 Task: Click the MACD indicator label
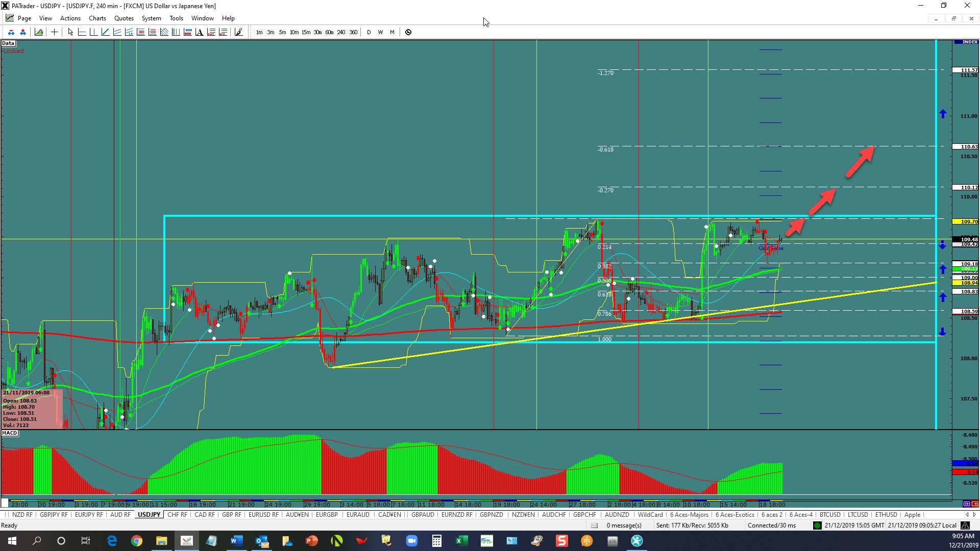click(10, 433)
